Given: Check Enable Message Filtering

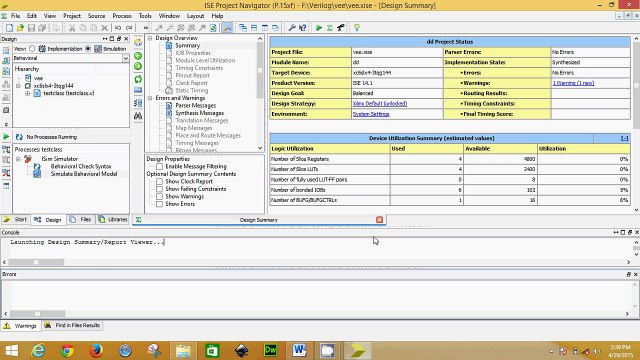Looking at the screenshot, I should (x=160, y=167).
